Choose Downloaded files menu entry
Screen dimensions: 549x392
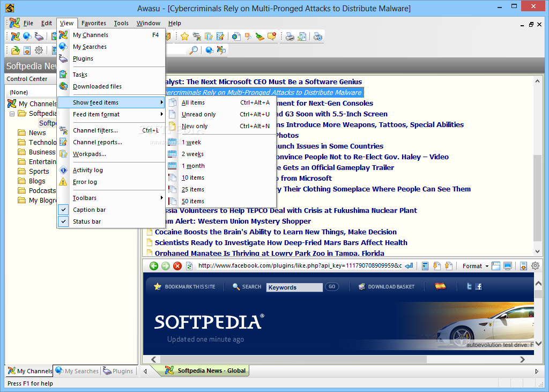point(111,86)
